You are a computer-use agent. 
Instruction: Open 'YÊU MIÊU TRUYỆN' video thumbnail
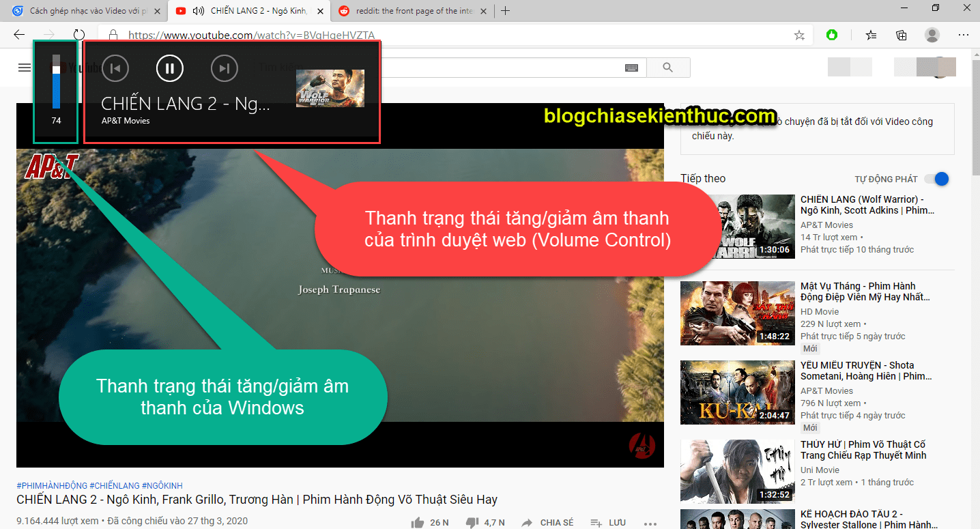[738, 392]
